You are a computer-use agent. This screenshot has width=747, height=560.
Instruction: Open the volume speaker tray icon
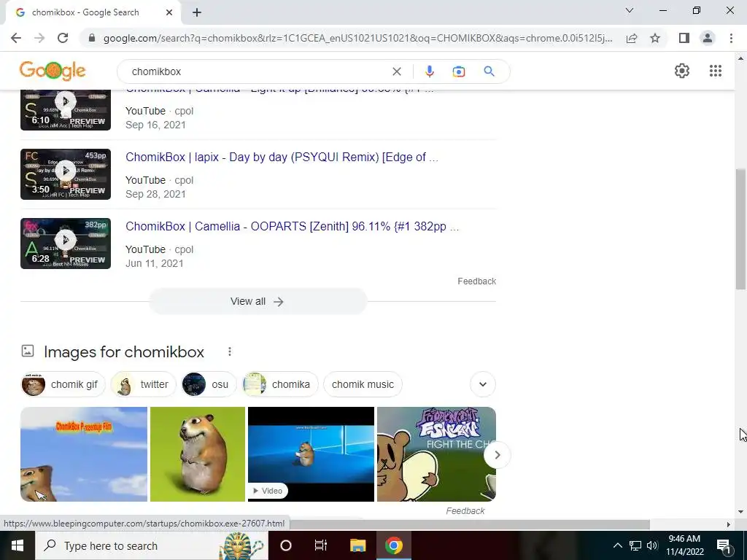pyautogui.click(x=652, y=545)
